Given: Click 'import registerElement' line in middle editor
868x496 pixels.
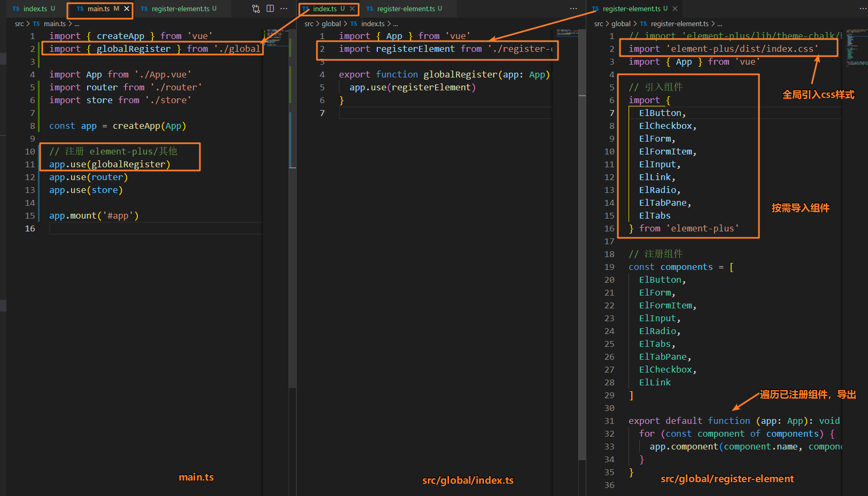Looking at the screenshot, I should pos(446,49).
